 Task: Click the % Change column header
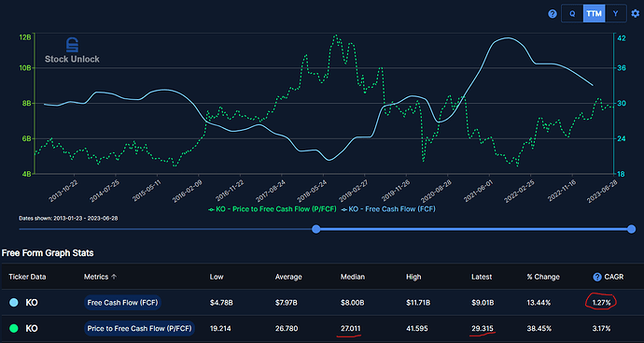[x=543, y=277]
